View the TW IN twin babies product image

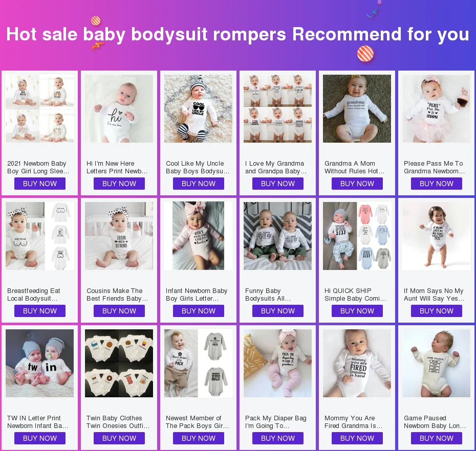click(x=40, y=364)
